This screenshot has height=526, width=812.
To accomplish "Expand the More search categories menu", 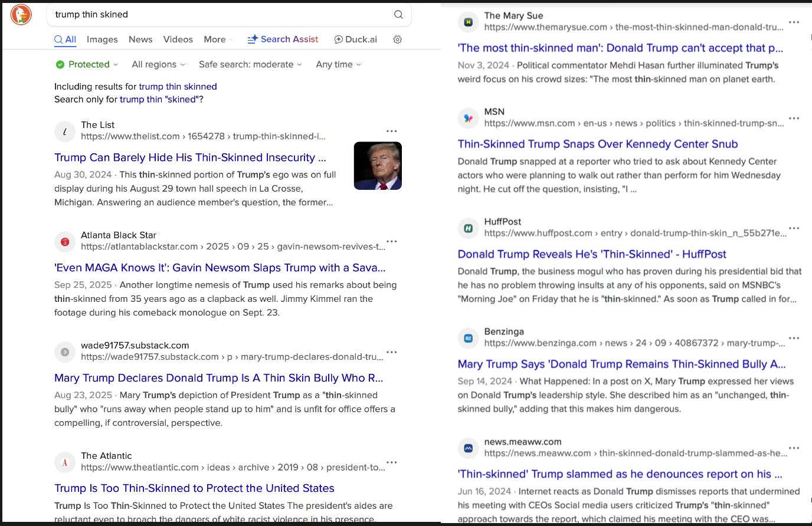I will 218,40.
